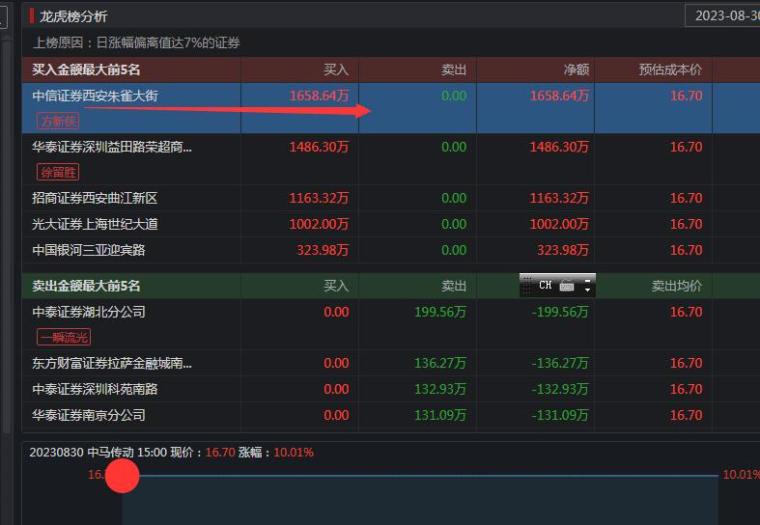Viewport: 760px width, 525px height.
Task: Open the 2023-08-30 date selector
Action: click(723, 16)
